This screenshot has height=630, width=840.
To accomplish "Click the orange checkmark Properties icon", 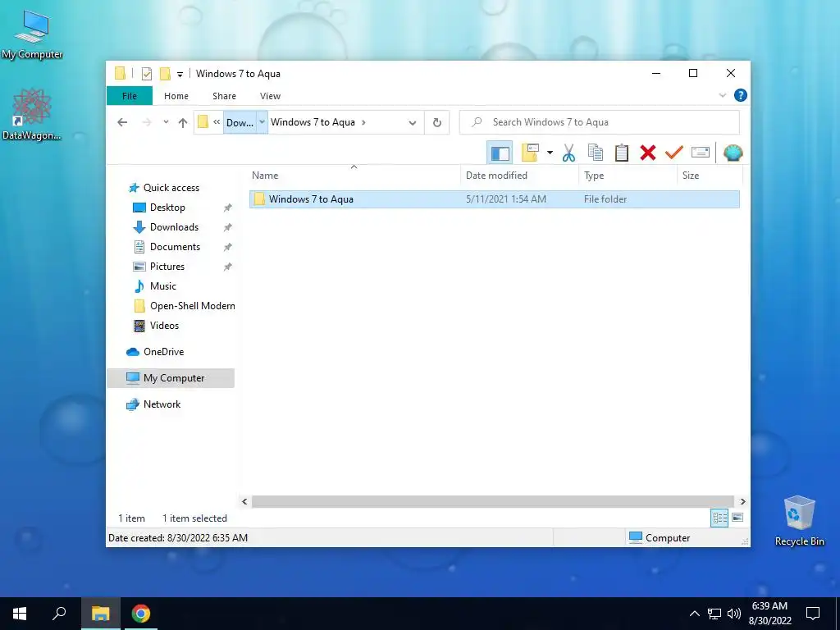I will pos(674,153).
